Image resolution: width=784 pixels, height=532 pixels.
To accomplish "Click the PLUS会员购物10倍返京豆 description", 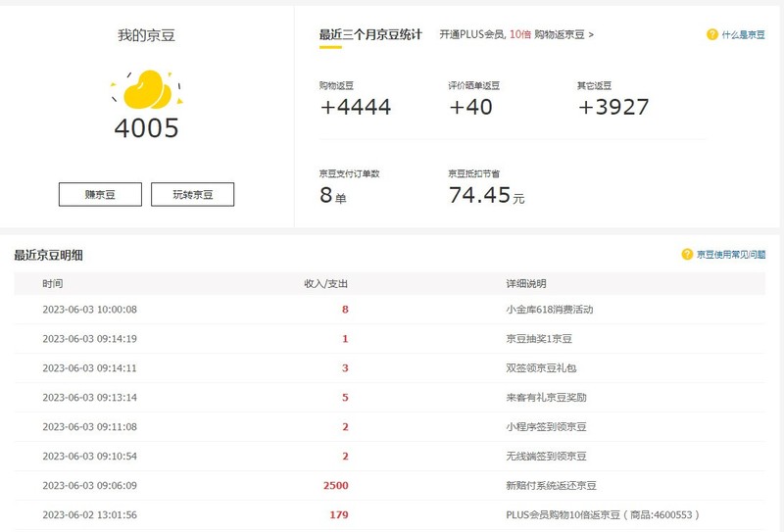I will [x=603, y=515].
